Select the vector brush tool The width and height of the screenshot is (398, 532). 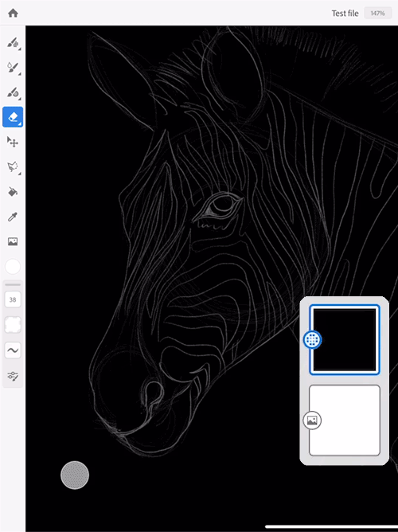13,92
